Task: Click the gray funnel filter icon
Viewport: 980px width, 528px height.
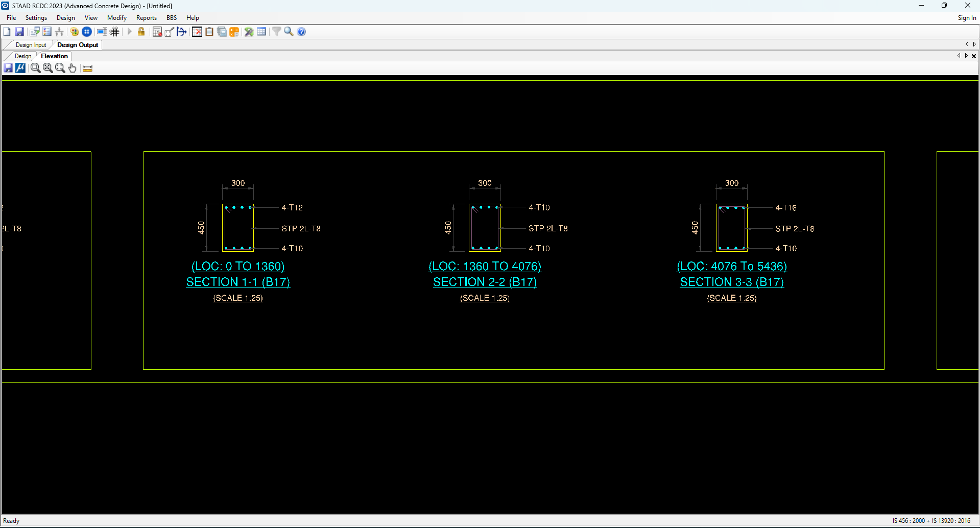Action: point(276,32)
